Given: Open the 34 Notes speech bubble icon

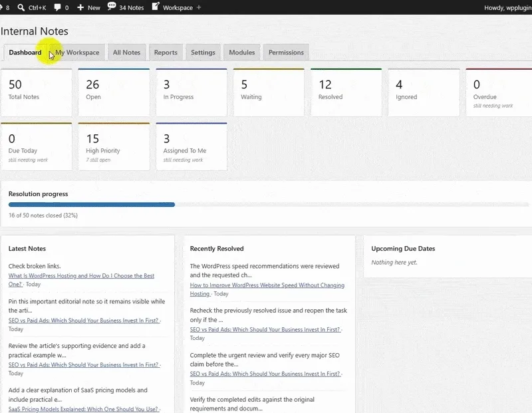Looking at the screenshot, I should (112, 7).
